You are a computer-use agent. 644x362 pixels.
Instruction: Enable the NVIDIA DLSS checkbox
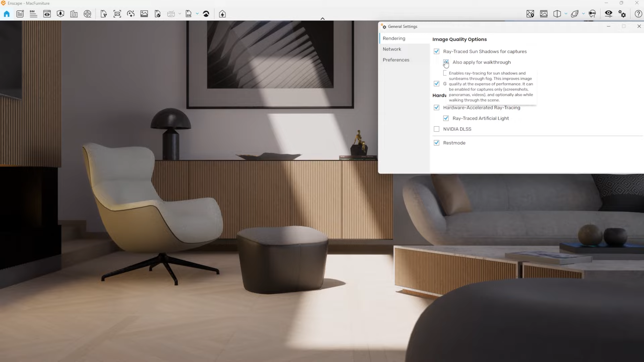click(x=436, y=129)
